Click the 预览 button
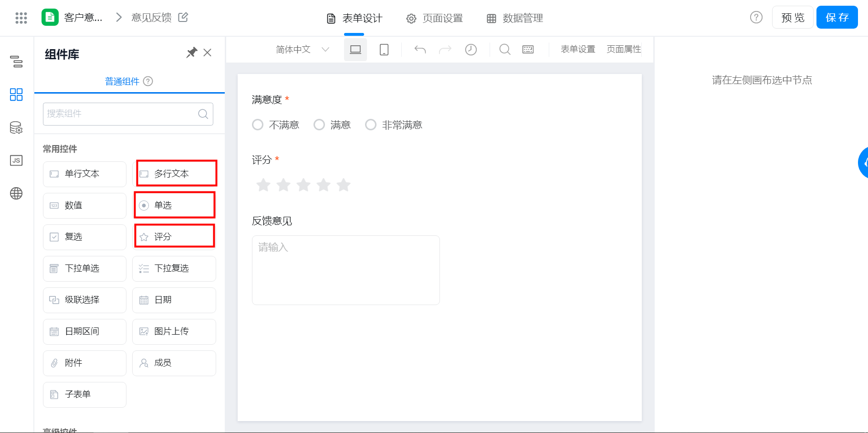Image resolution: width=868 pixels, height=433 pixels. point(793,18)
